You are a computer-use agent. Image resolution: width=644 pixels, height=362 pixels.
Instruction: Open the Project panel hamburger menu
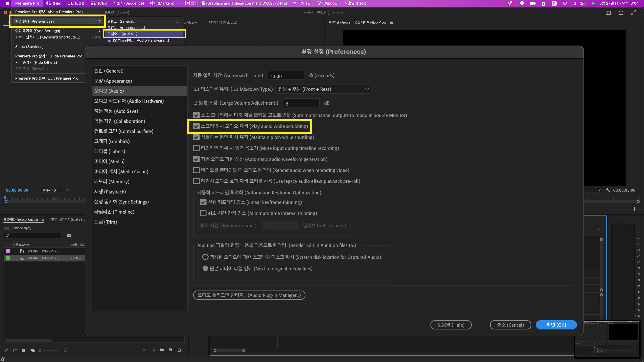43,220
